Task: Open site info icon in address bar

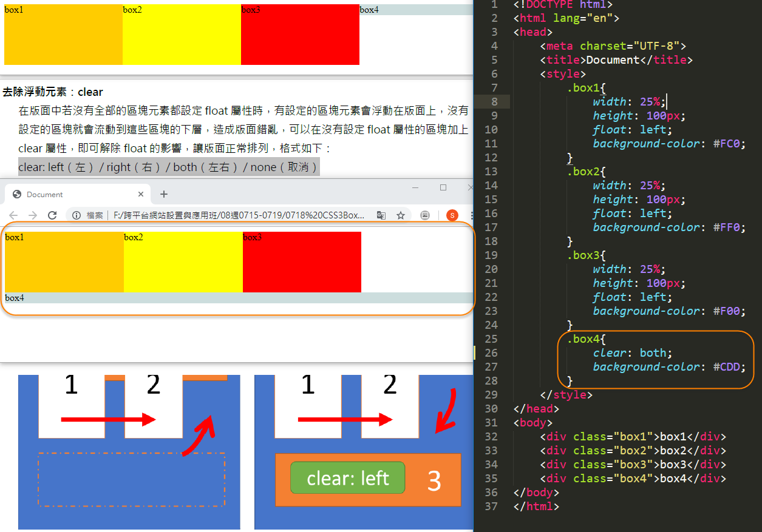Action: coord(77,215)
